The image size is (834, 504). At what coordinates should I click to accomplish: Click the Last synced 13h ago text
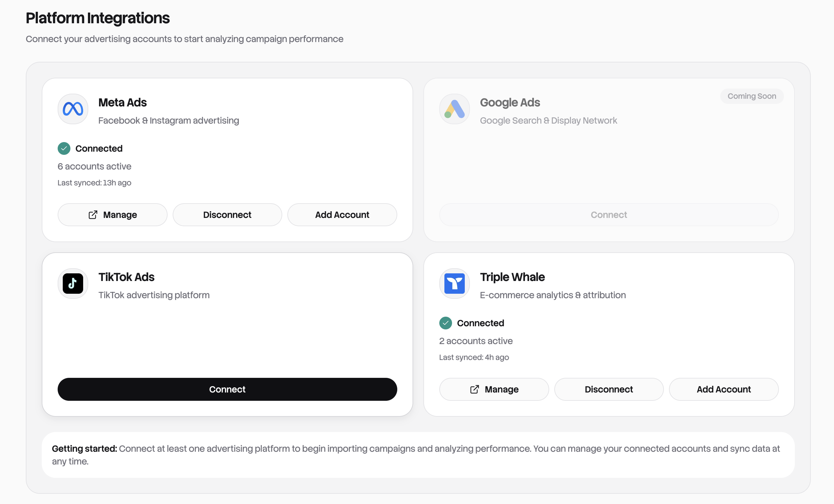click(x=94, y=183)
